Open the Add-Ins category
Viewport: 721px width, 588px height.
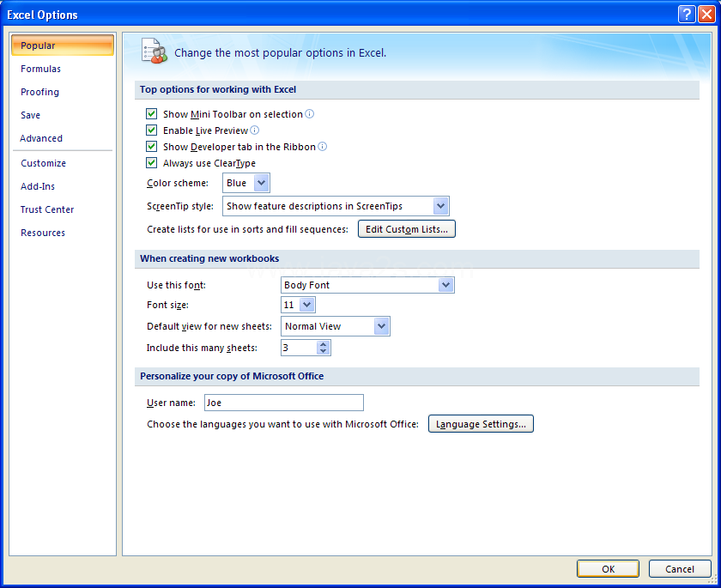tap(63, 186)
